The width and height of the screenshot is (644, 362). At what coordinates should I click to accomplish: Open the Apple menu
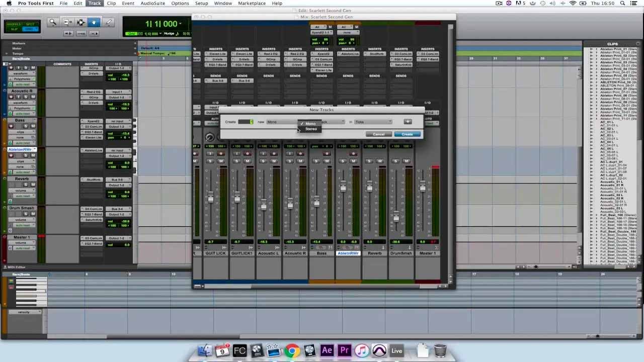coord(9,3)
